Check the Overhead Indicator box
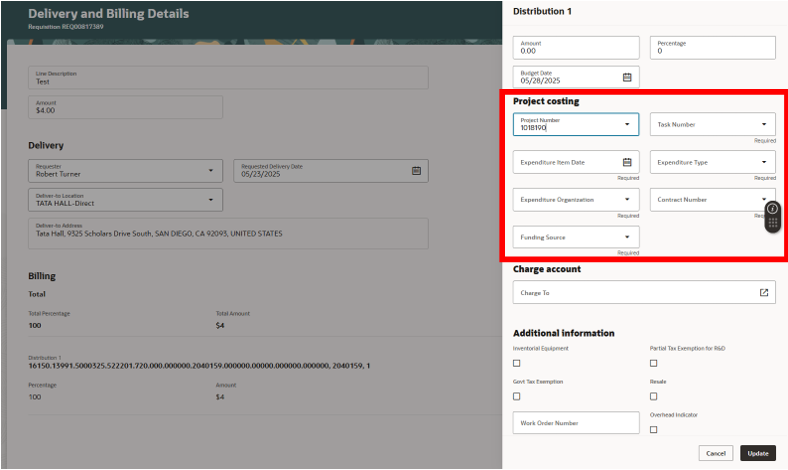The width and height of the screenshot is (788, 470). point(653,430)
